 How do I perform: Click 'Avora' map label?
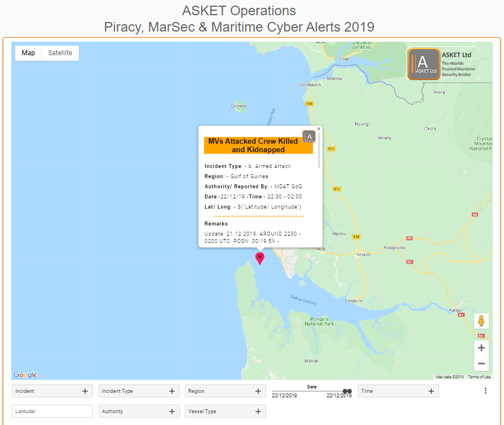tap(439, 92)
